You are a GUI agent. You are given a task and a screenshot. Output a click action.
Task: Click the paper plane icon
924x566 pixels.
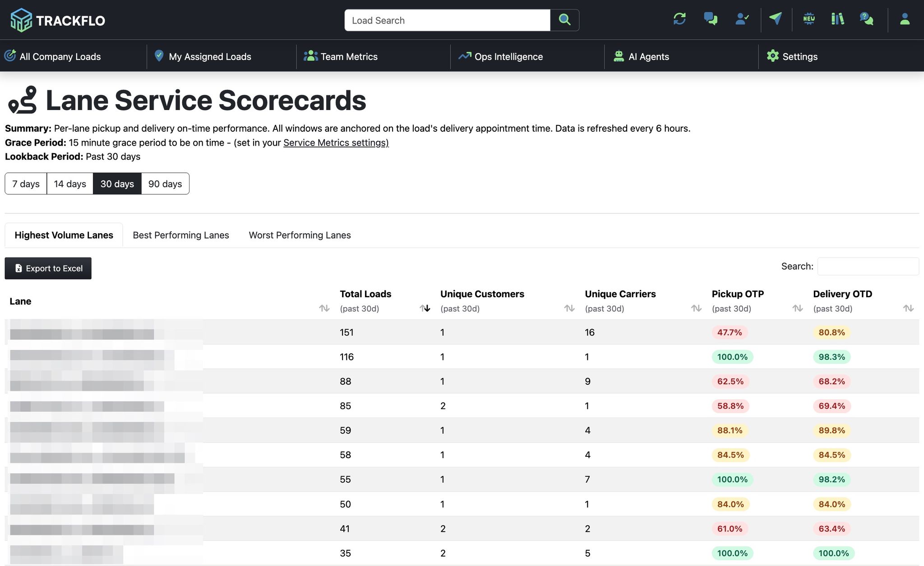[776, 18]
